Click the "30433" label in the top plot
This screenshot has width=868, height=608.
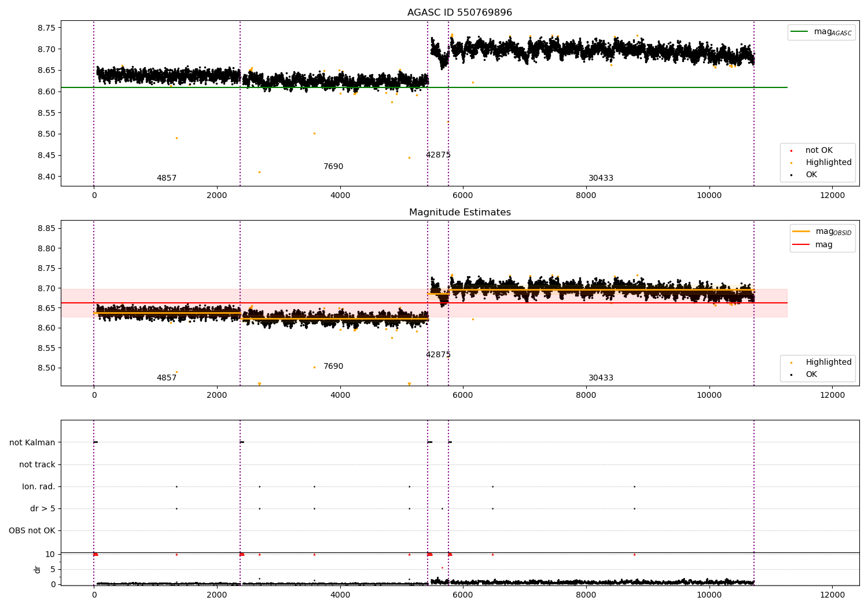(x=601, y=178)
